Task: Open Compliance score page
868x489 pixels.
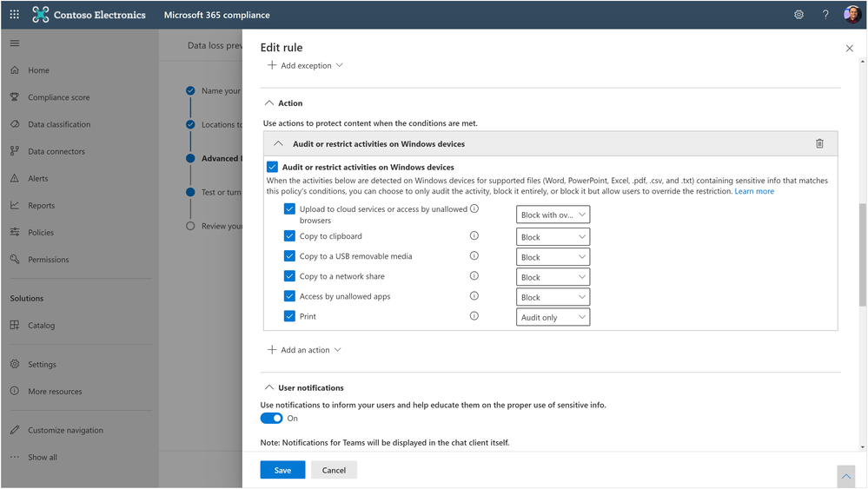Action: 59,97
